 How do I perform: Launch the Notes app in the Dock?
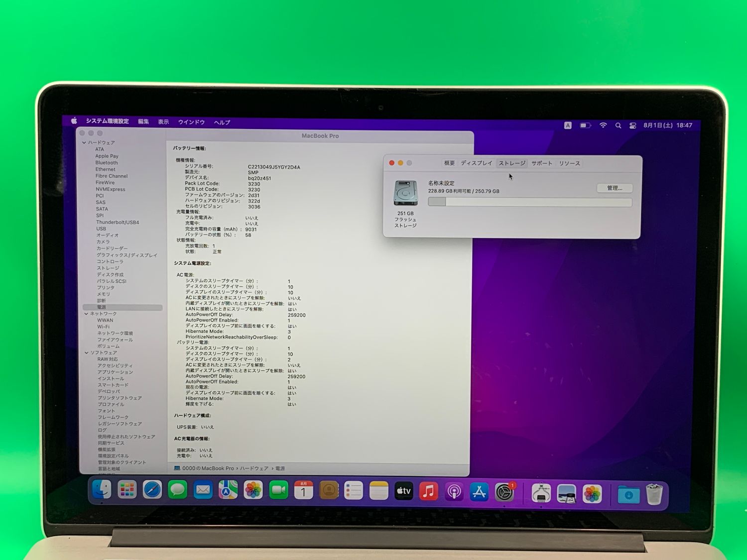coord(378,491)
